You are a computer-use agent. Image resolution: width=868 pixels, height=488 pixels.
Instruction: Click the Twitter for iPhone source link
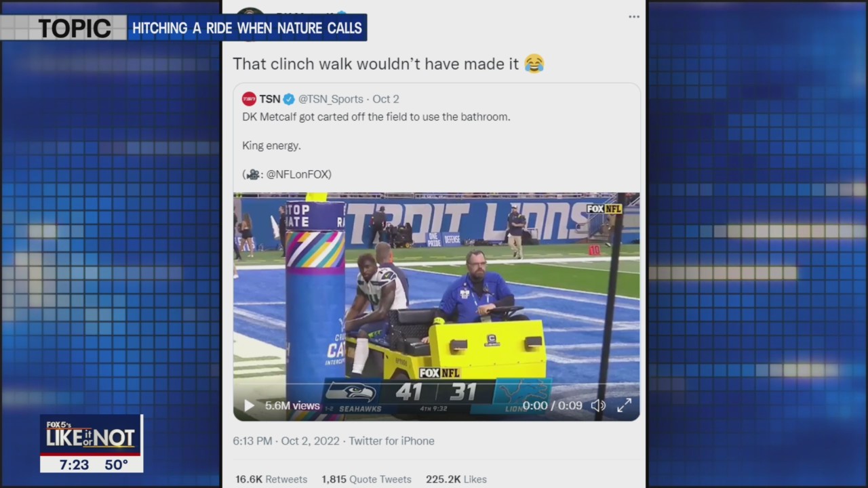pos(391,441)
